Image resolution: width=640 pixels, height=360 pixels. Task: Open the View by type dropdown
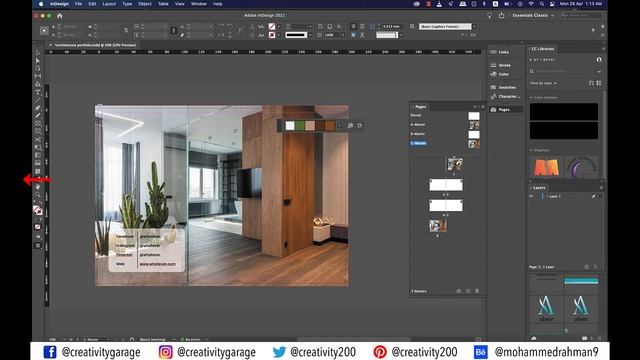pos(543,83)
